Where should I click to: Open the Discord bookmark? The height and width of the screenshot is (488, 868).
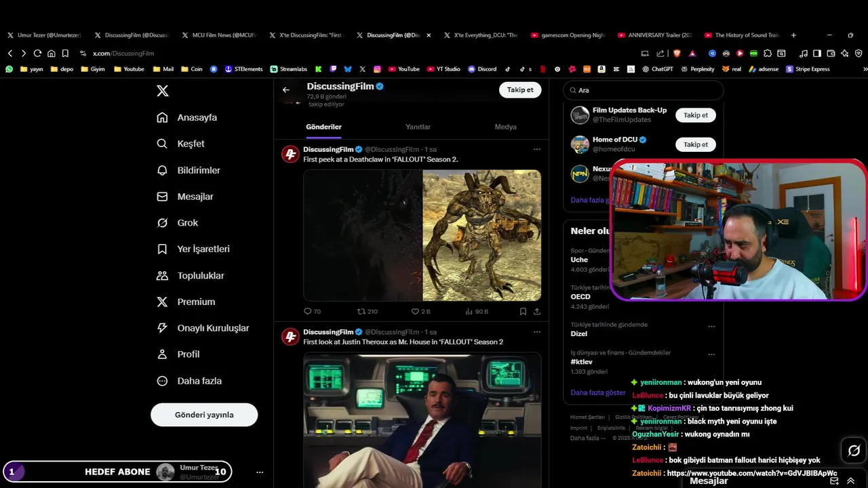click(482, 69)
